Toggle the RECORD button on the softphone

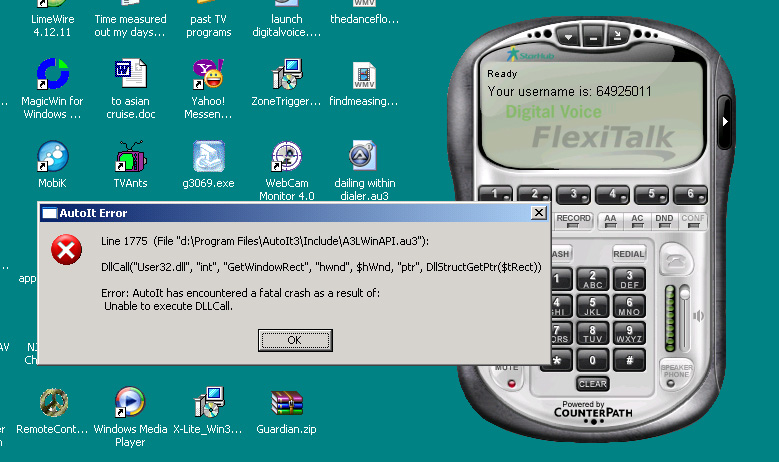(573, 221)
